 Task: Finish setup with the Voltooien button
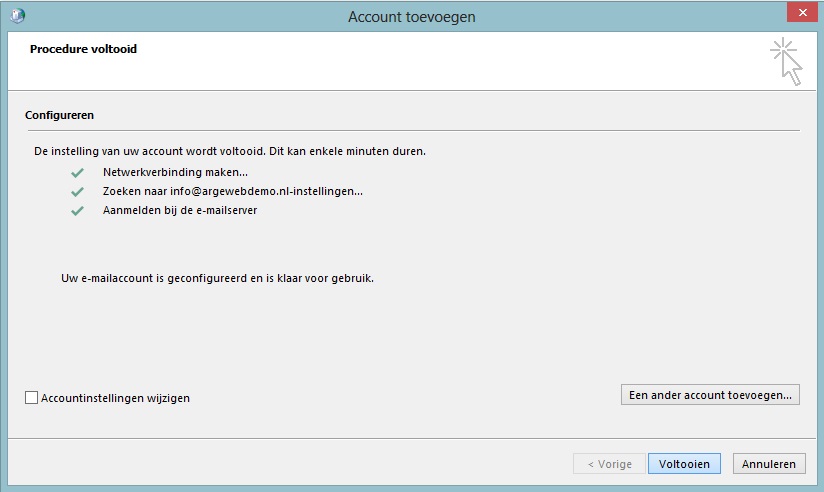coord(684,464)
